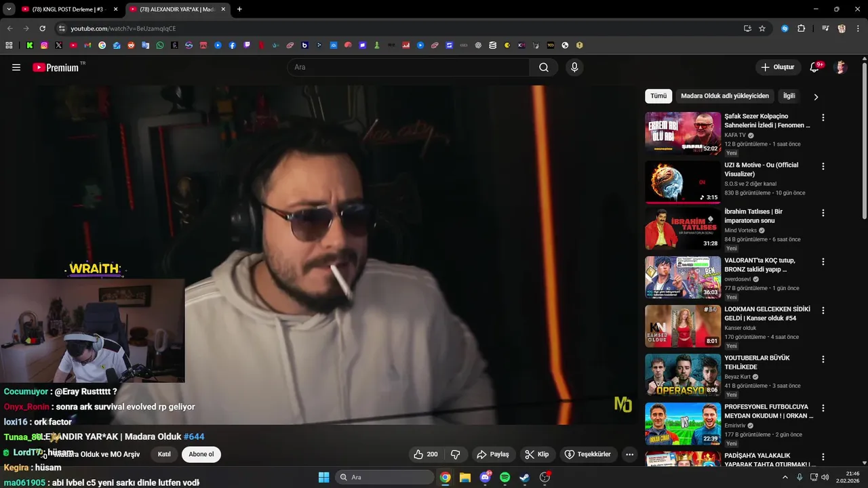Select the Madara Olduk adlı yükleyiciden chip
The height and width of the screenshot is (488, 868).
coord(725,96)
